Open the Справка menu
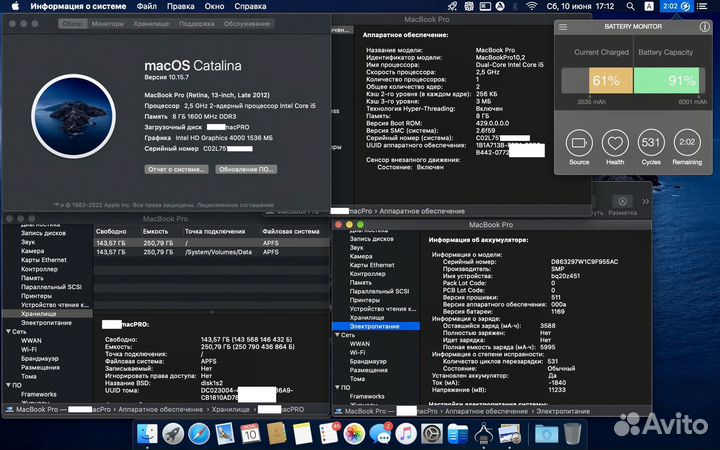The width and height of the screenshot is (720, 450). [250, 6]
